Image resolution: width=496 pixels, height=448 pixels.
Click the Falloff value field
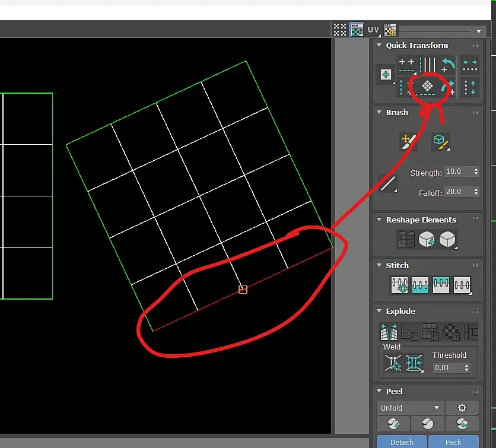[458, 192]
